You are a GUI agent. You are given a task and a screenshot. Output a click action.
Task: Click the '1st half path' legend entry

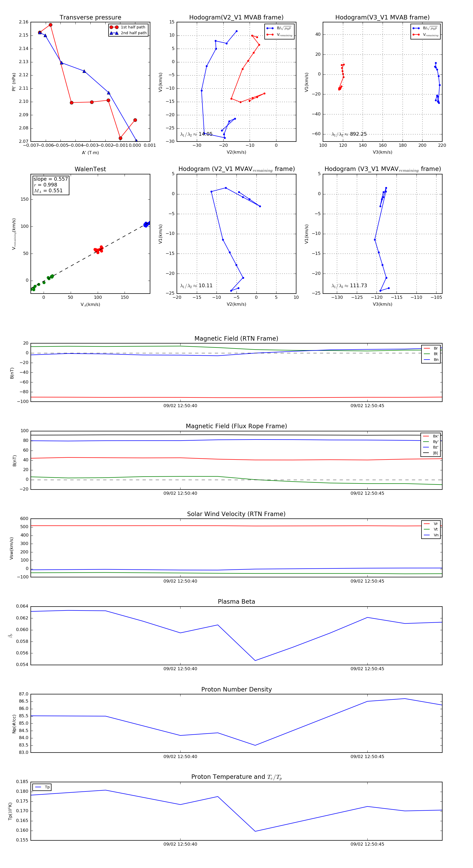coord(128,27)
